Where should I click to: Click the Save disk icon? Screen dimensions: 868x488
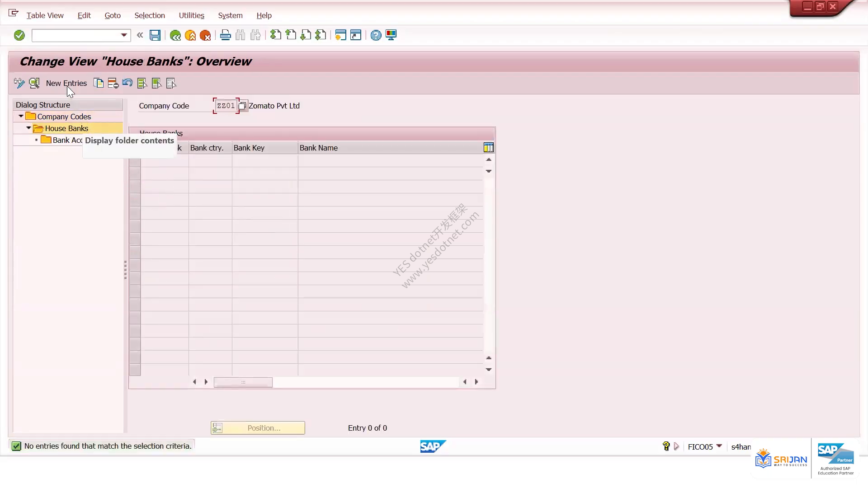pos(155,35)
